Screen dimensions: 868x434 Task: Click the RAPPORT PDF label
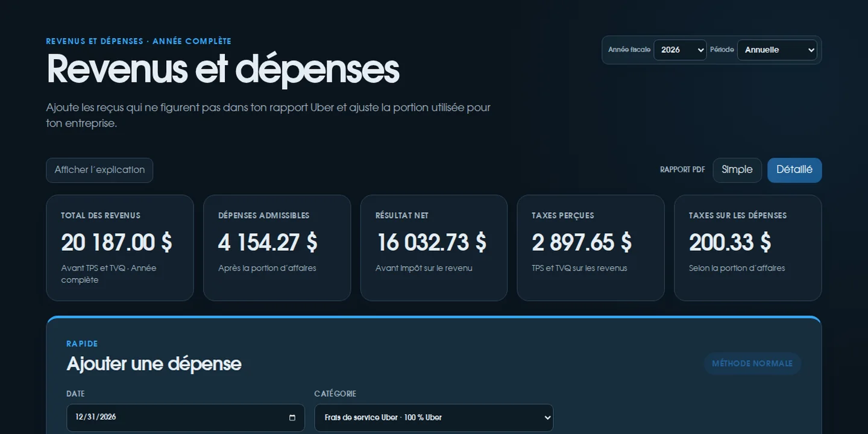pos(682,170)
